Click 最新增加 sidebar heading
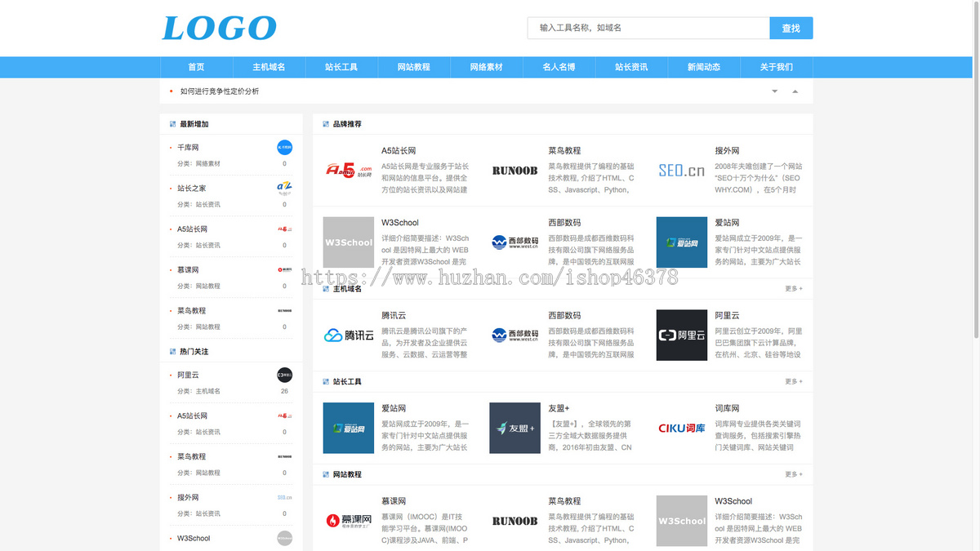The width and height of the screenshot is (980, 551). 194,124
